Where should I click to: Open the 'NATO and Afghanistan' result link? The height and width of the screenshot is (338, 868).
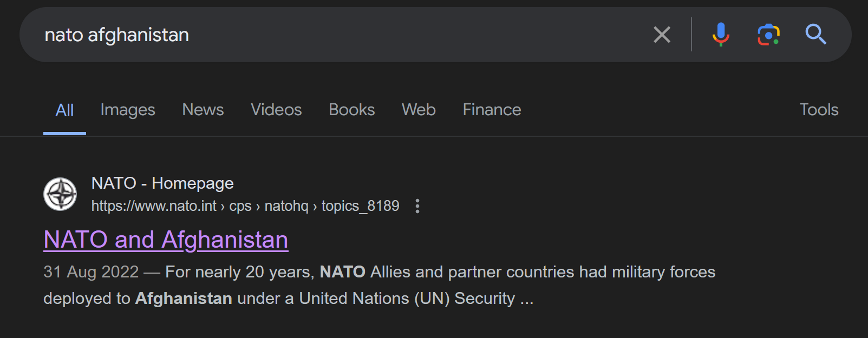pos(166,240)
